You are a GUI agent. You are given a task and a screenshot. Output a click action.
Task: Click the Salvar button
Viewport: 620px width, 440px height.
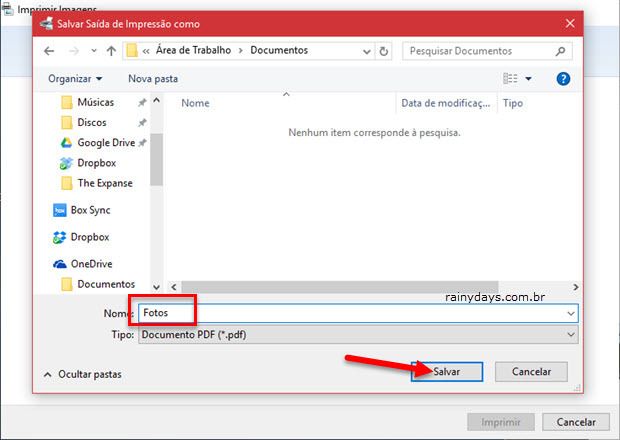tap(446, 371)
